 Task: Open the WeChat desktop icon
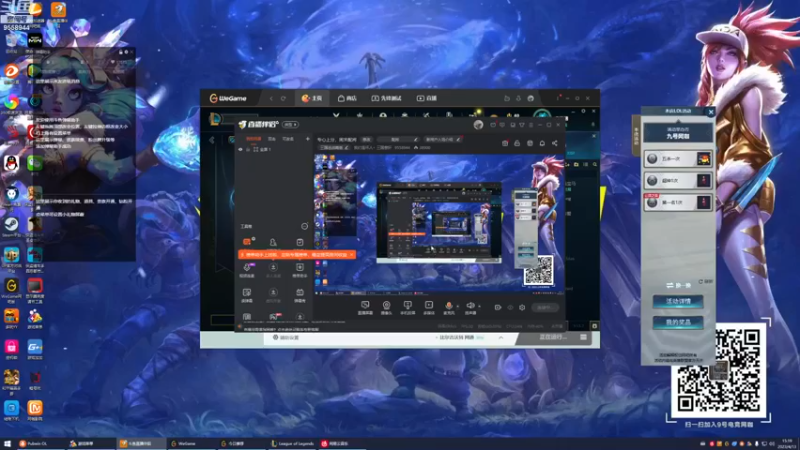(x=35, y=164)
